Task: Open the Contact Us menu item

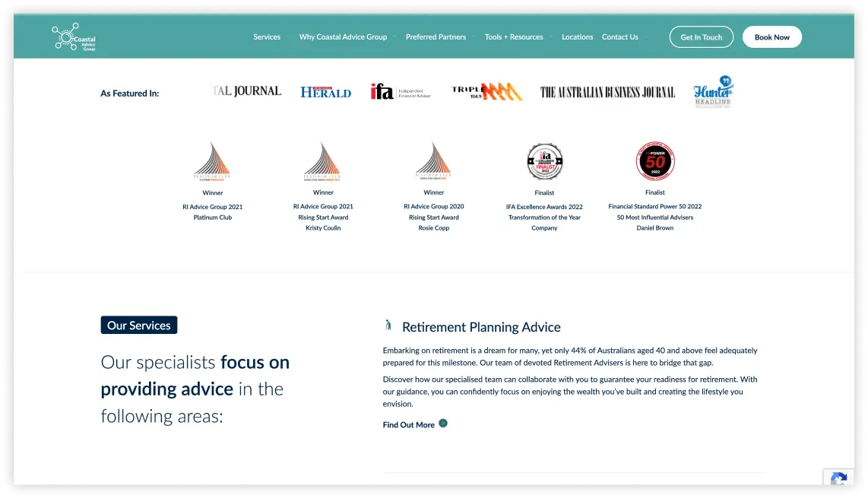Action: pyautogui.click(x=620, y=37)
